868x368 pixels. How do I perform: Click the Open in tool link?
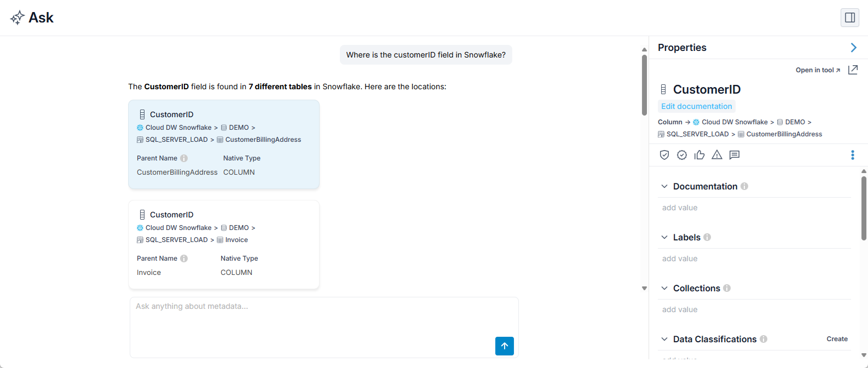818,70
